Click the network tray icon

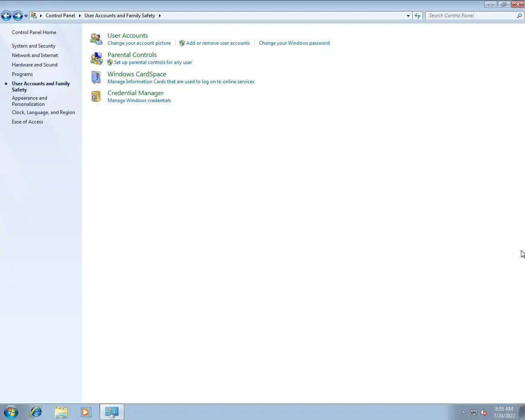coord(473,412)
